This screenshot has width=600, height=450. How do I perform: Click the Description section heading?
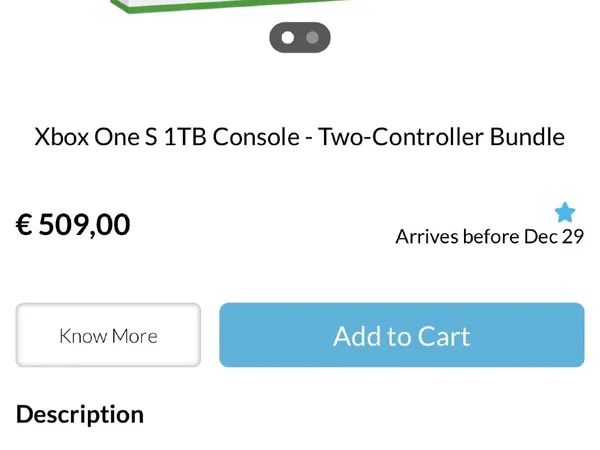click(x=80, y=414)
